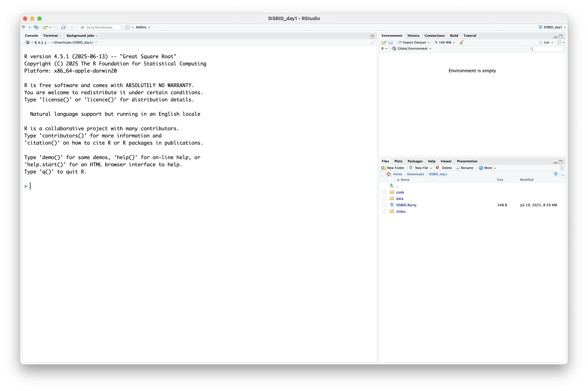
Task: Click the New Folder button
Action: click(x=393, y=168)
